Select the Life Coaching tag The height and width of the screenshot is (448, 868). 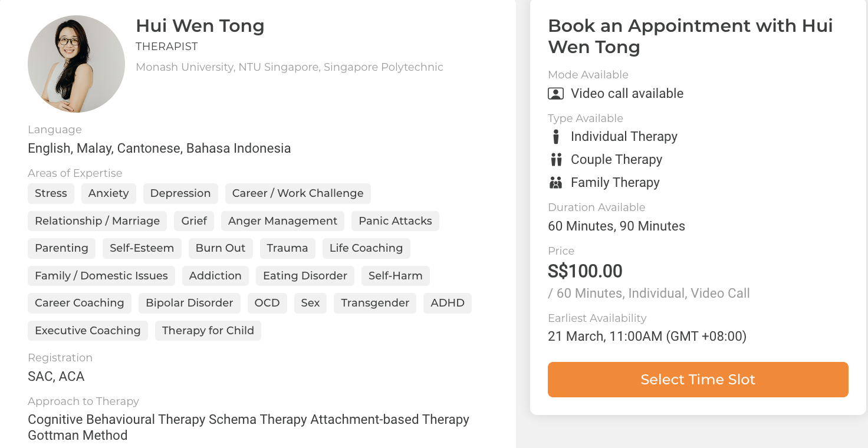point(366,248)
